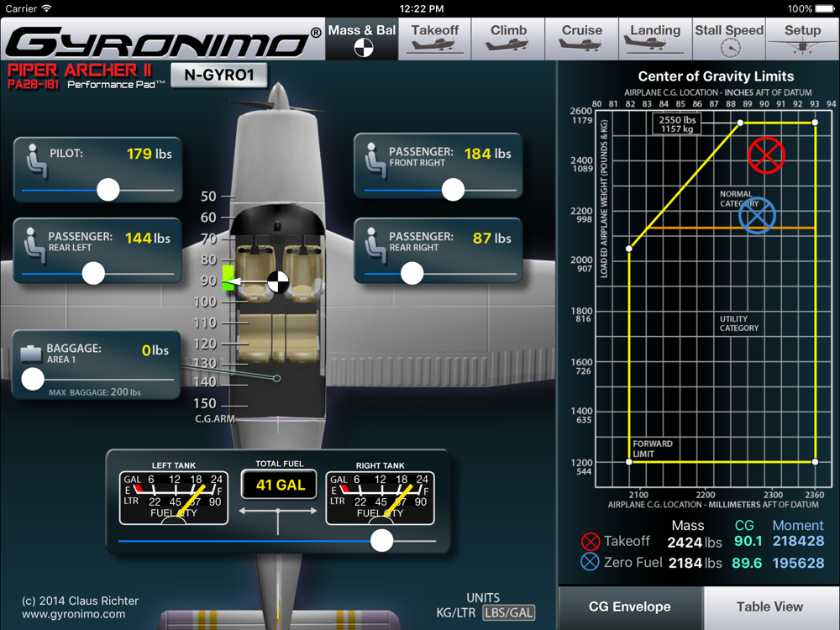The height and width of the screenshot is (630, 840).
Task: Click the 2550 lbs max weight label
Action: click(x=677, y=124)
